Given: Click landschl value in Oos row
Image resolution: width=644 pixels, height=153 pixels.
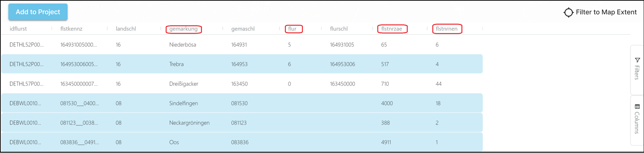Looking at the screenshot, I should 119,143.
